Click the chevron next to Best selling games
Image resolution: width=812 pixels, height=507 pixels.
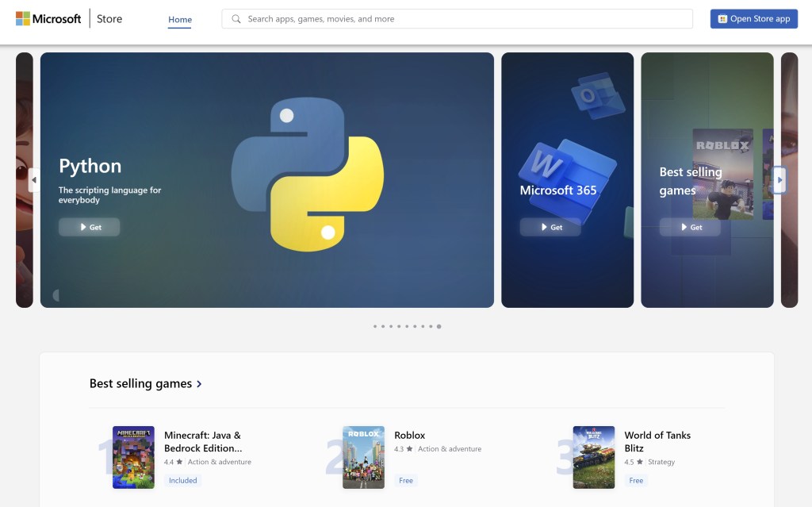coord(200,383)
